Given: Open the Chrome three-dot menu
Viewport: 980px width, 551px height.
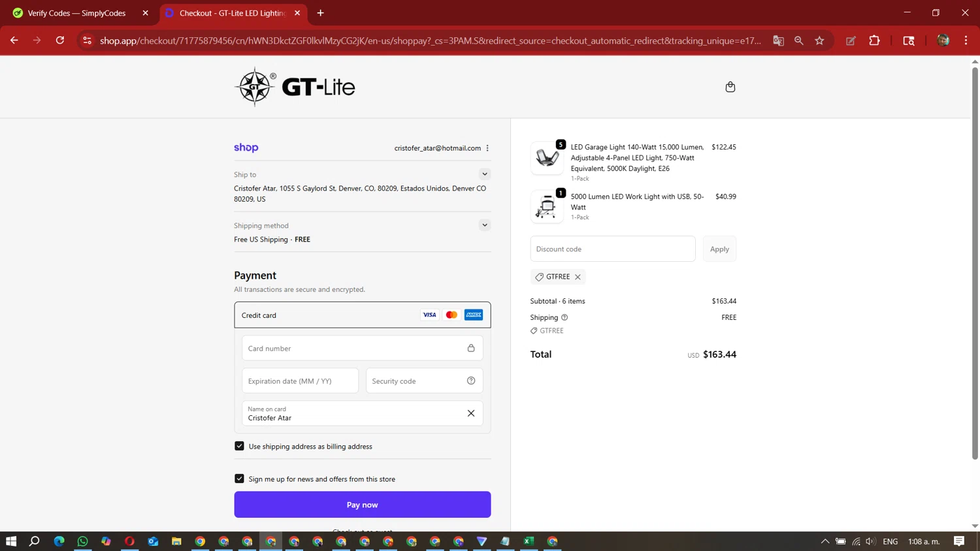Looking at the screenshot, I should pos(966,40).
